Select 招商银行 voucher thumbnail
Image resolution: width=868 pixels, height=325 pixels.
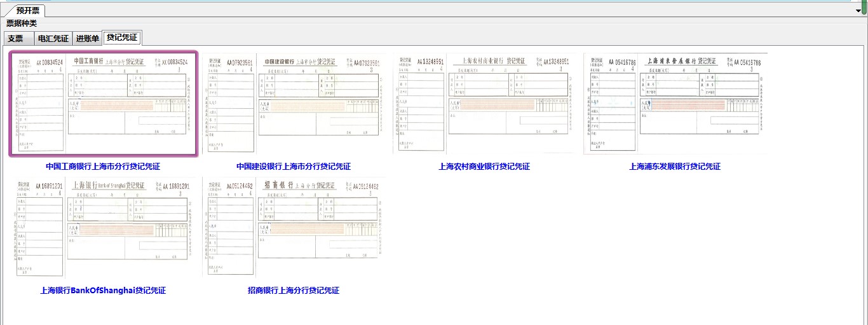tap(294, 227)
